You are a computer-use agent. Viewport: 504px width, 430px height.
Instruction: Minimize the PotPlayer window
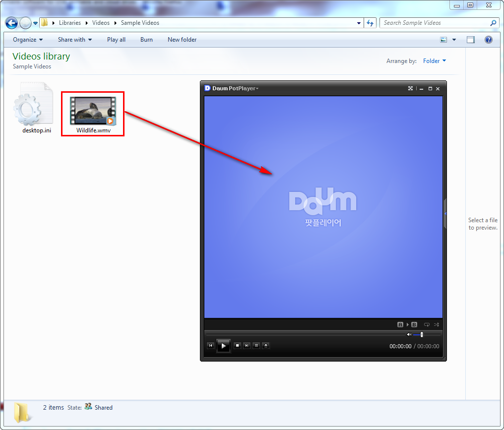(x=421, y=89)
